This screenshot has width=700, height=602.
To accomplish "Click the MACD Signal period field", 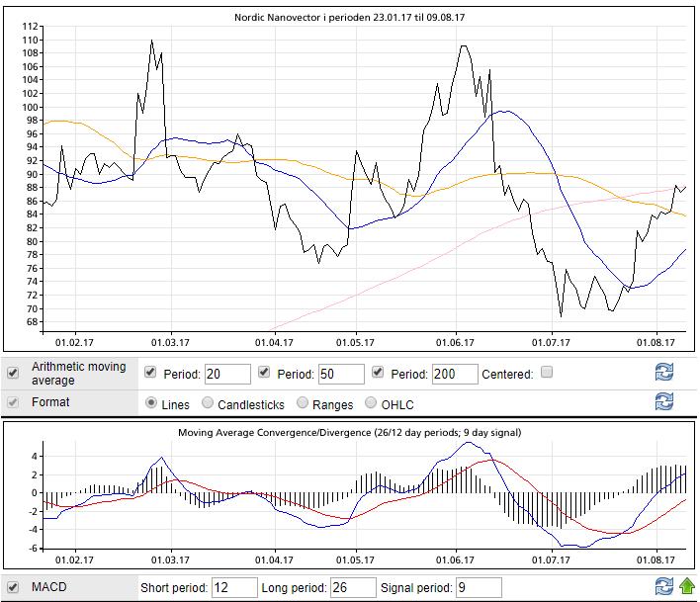I will tap(479, 588).
